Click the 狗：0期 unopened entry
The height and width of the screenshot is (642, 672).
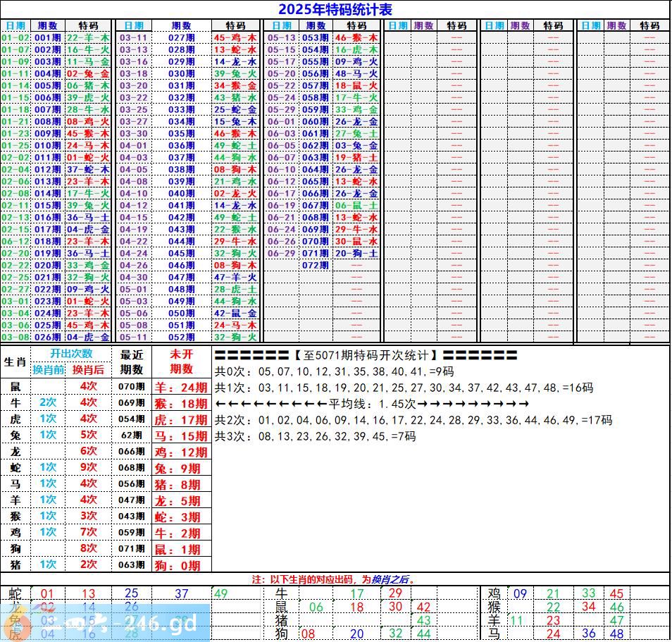(178, 566)
